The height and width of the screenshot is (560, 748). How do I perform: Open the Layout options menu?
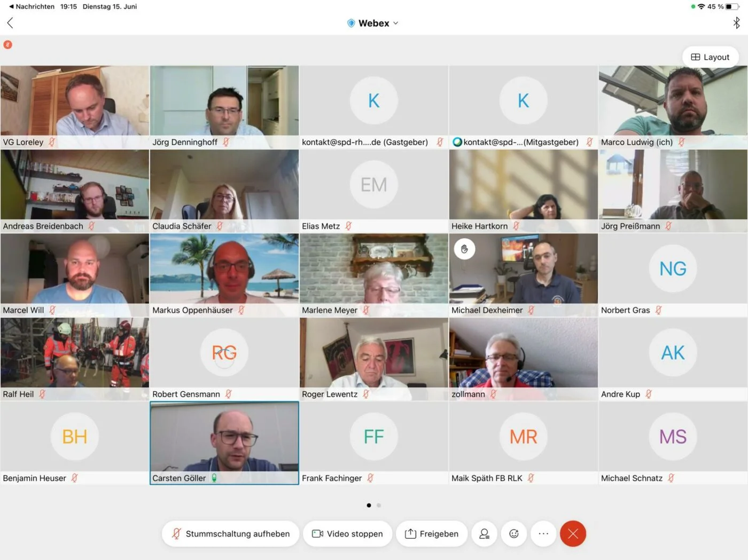(x=710, y=57)
